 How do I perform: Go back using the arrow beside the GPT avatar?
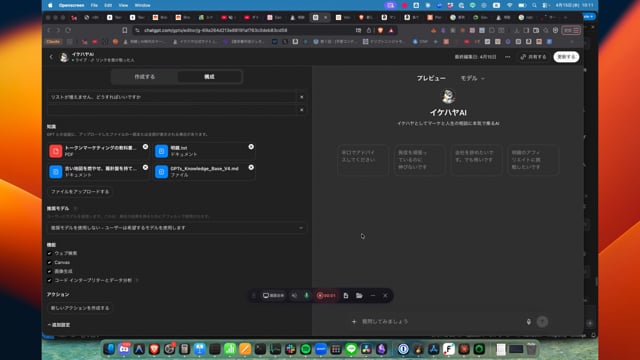[x=51, y=57]
